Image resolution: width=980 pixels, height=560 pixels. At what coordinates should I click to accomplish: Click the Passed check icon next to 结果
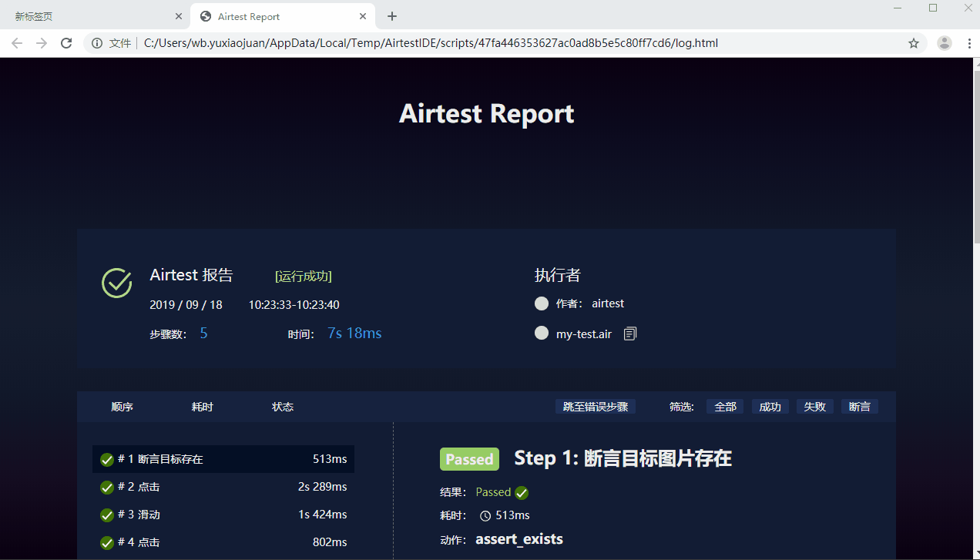pos(522,493)
